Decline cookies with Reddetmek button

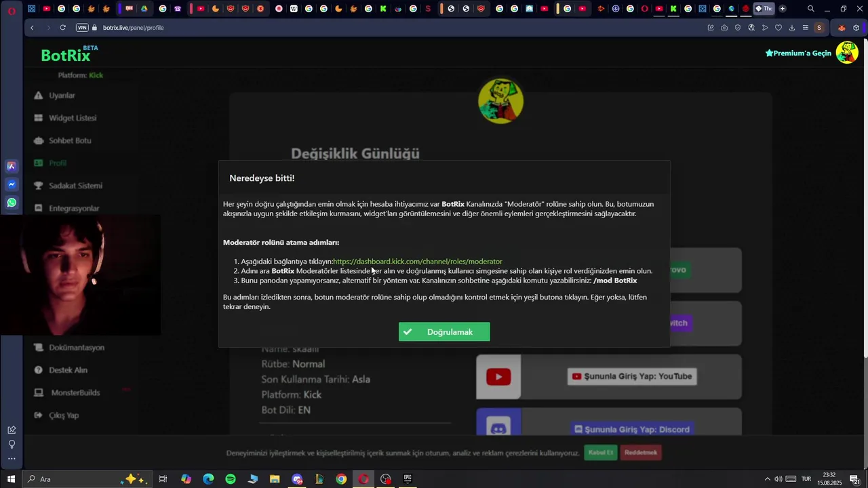(x=641, y=453)
